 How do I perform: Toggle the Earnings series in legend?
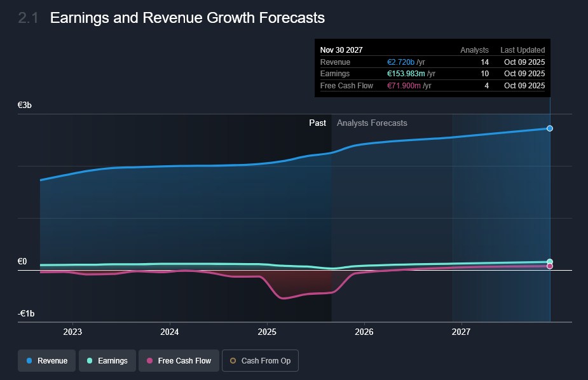(x=106, y=361)
